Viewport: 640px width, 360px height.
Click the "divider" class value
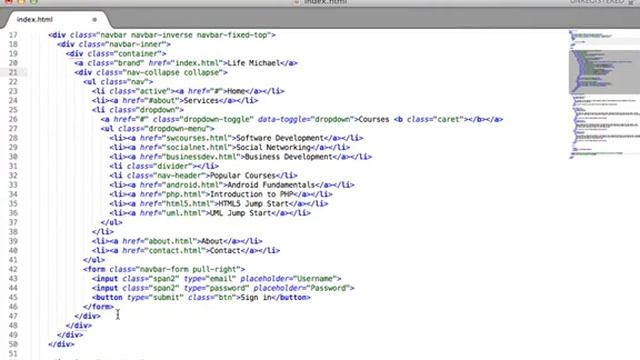[173, 167]
